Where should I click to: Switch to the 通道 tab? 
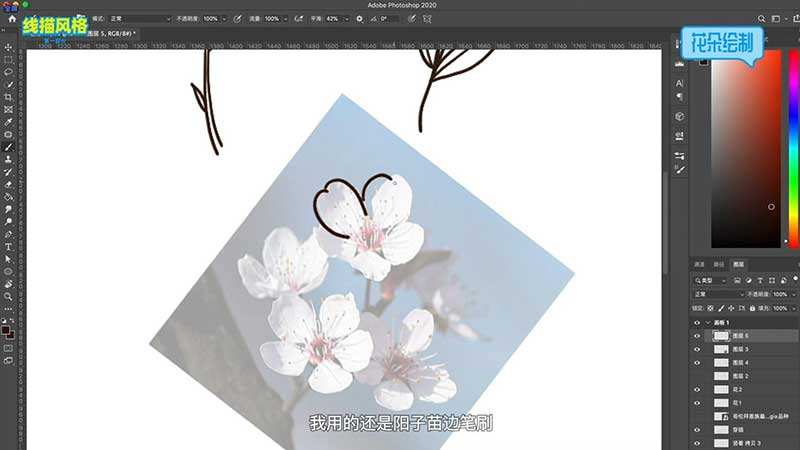click(700, 265)
